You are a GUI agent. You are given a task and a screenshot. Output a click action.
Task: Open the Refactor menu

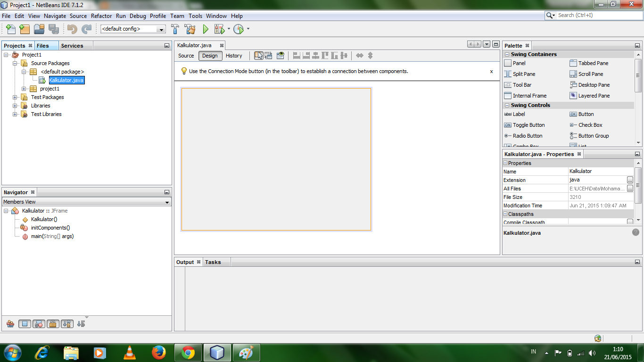click(x=101, y=16)
